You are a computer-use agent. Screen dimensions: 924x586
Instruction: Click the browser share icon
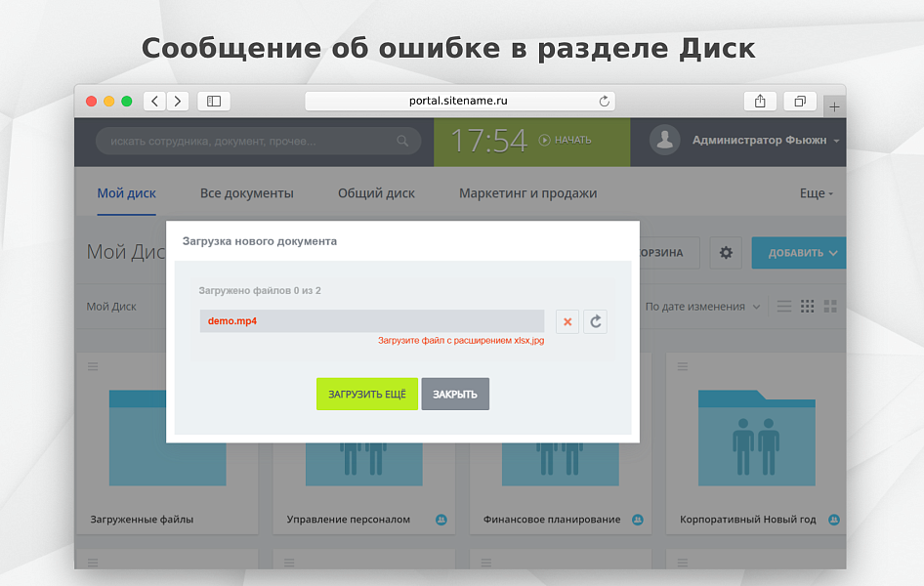coord(760,101)
